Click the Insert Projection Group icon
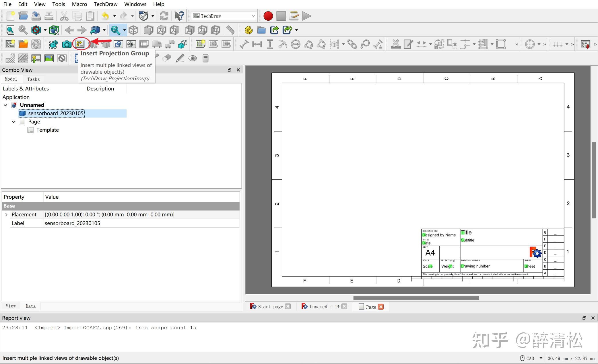This screenshot has width=598, height=364. click(80, 44)
